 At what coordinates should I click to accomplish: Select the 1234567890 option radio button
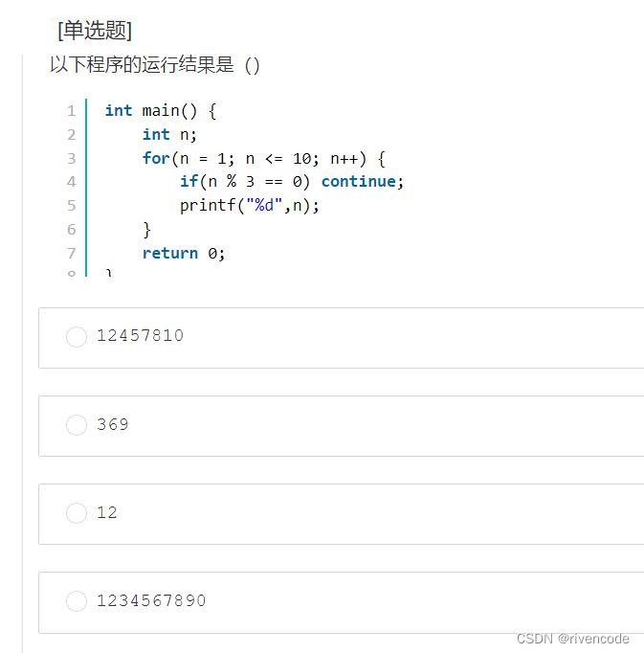point(77,600)
